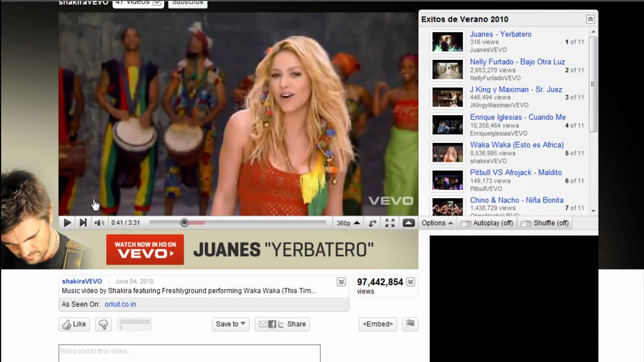The width and height of the screenshot is (644, 362).
Task: Toggle Shuffle (off) switch
Action: [x=545, y=223]
